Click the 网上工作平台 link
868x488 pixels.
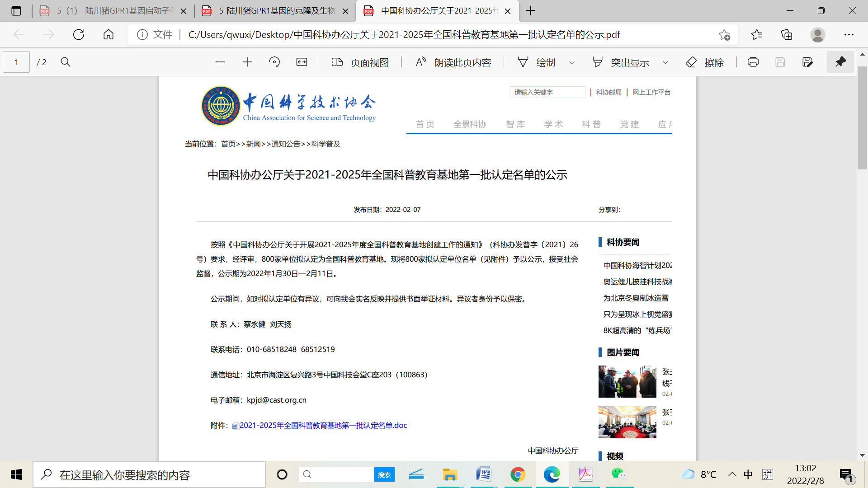point(651,92)
